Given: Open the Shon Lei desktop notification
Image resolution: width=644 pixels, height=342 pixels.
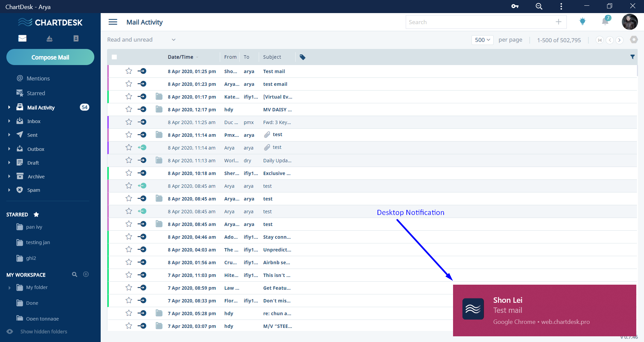Looking at the screenshot, I should (x=545, y=310).
